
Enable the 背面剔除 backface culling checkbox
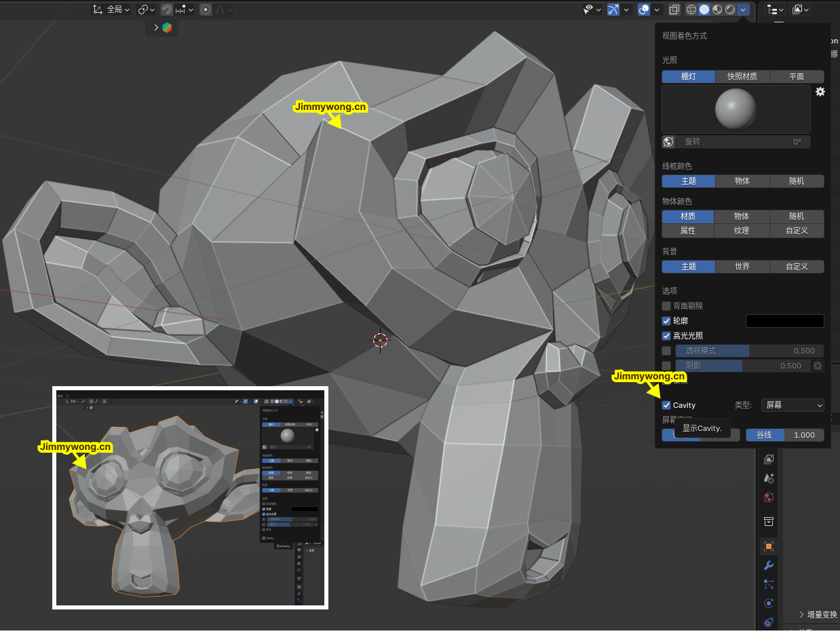coord(666,306)
